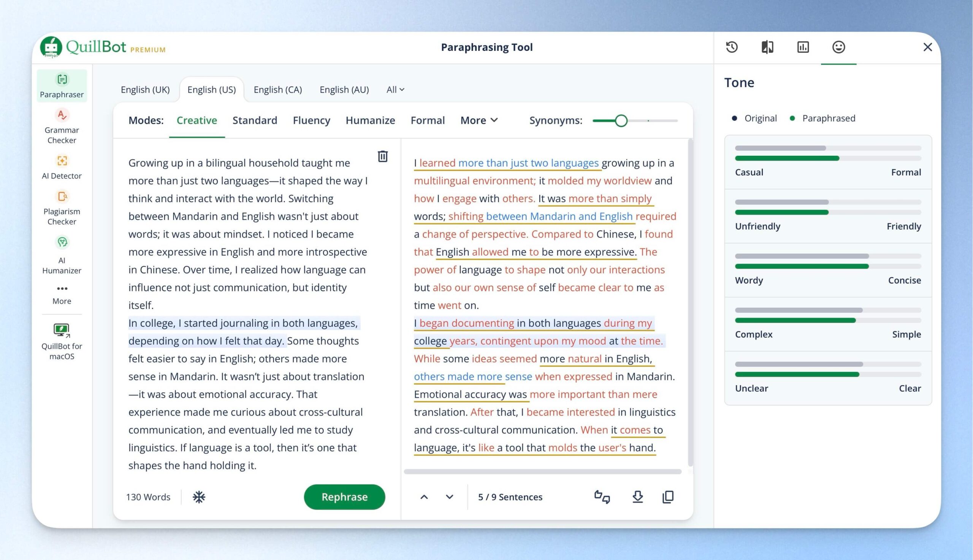Expand the All languages dropdown
This screenshot has height=560, width=973.
point(395,90)
